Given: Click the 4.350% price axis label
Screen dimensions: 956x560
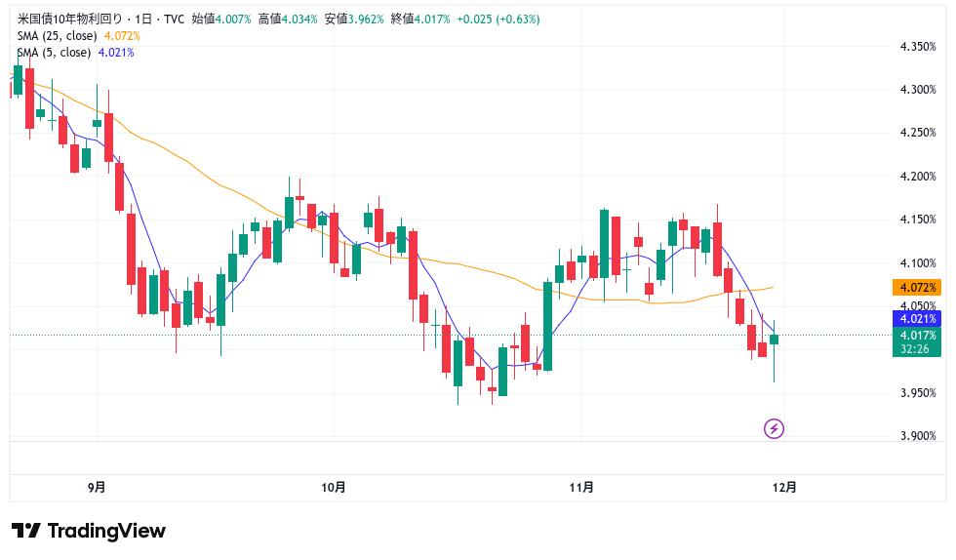Looking at the screenshot, I should coord(919,46).
